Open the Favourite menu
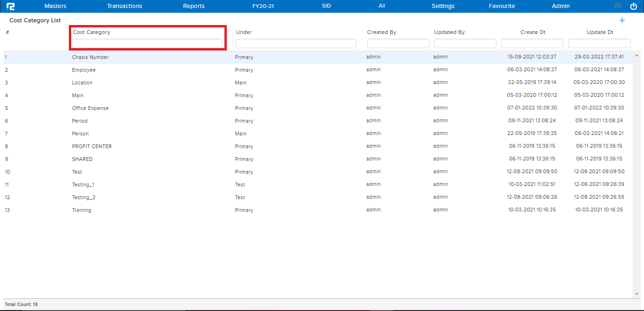This screenshot has width=644, height=311. click(x=502, y=6)
